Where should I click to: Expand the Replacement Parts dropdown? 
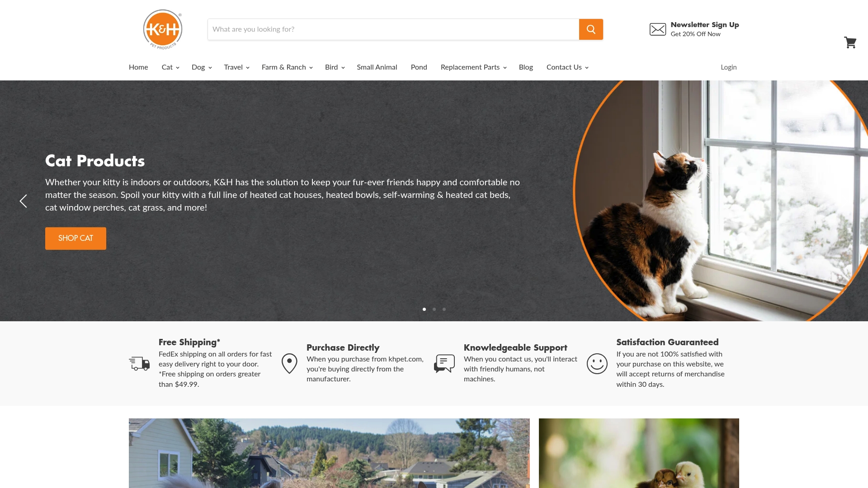473,67
